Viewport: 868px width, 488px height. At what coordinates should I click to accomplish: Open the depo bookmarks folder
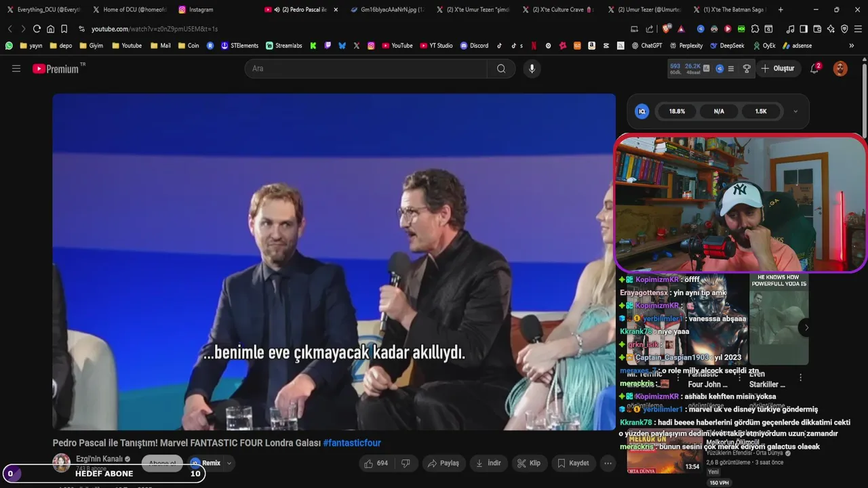pyautogui.click(x=60, y=45)
